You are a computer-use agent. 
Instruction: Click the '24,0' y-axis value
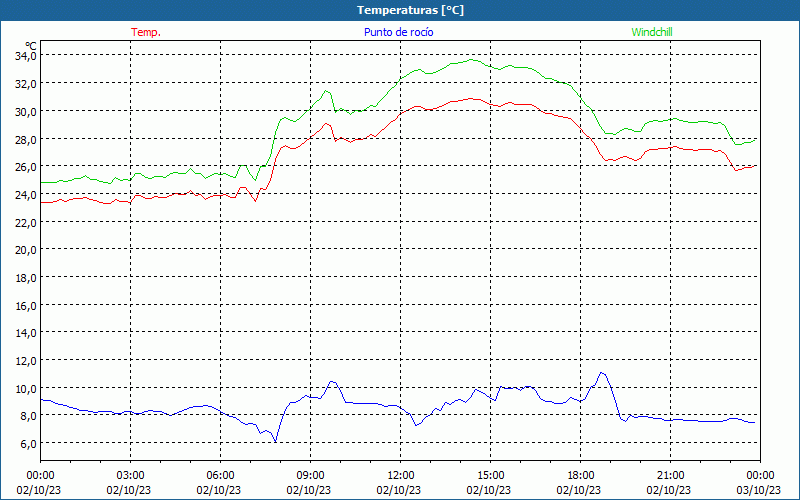[26, 194]
